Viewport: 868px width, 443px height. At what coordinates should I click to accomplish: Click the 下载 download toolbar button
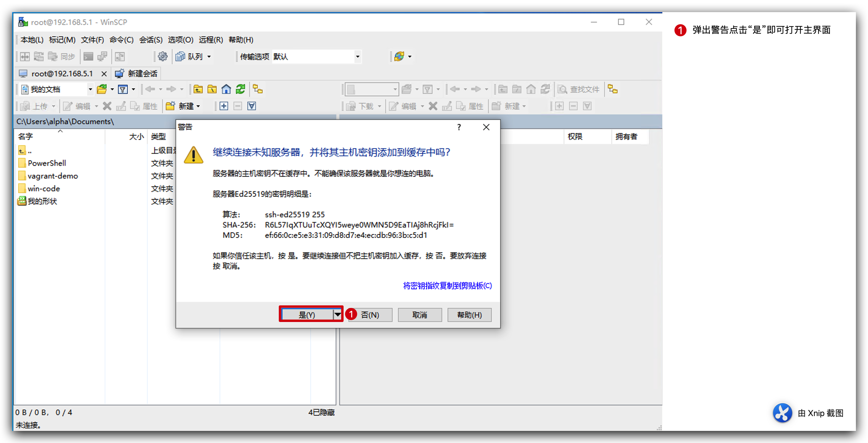(x=360, y=106)
